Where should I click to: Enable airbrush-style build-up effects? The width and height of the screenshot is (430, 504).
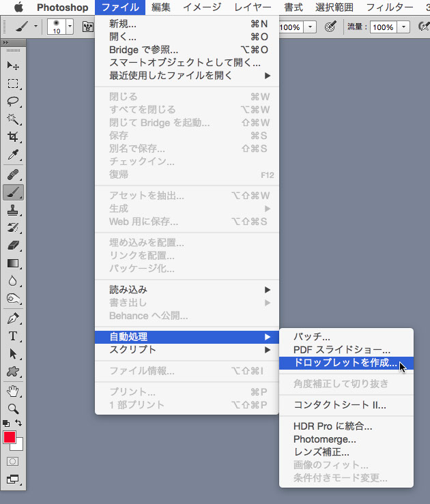(424, 27)
